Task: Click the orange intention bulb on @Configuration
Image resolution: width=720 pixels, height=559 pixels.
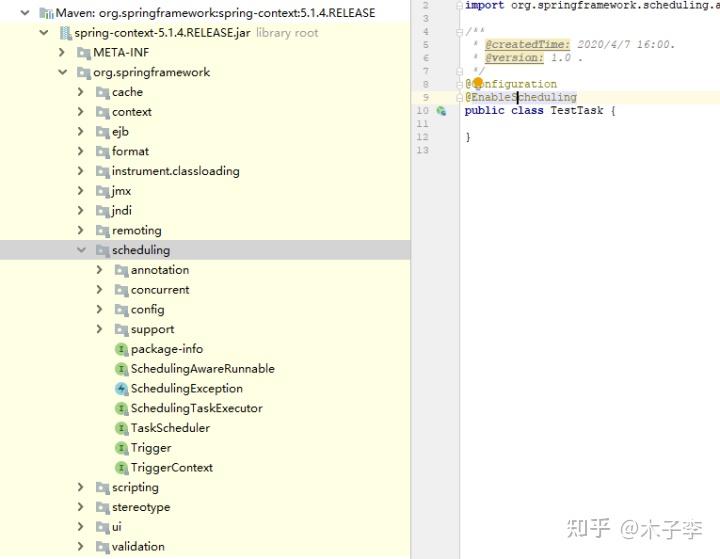Action: (x=478, y=82)
